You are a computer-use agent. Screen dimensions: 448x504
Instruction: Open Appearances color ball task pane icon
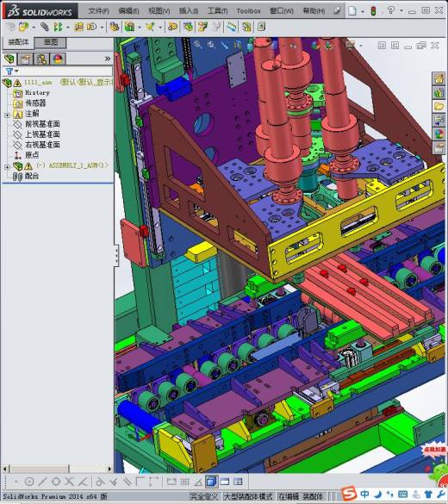[439, 134]
